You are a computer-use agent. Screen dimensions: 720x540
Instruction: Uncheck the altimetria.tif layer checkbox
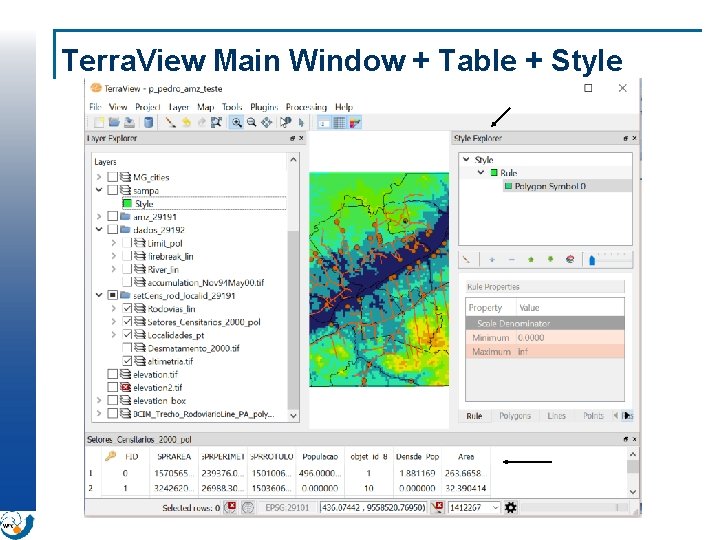click(128, 361)
